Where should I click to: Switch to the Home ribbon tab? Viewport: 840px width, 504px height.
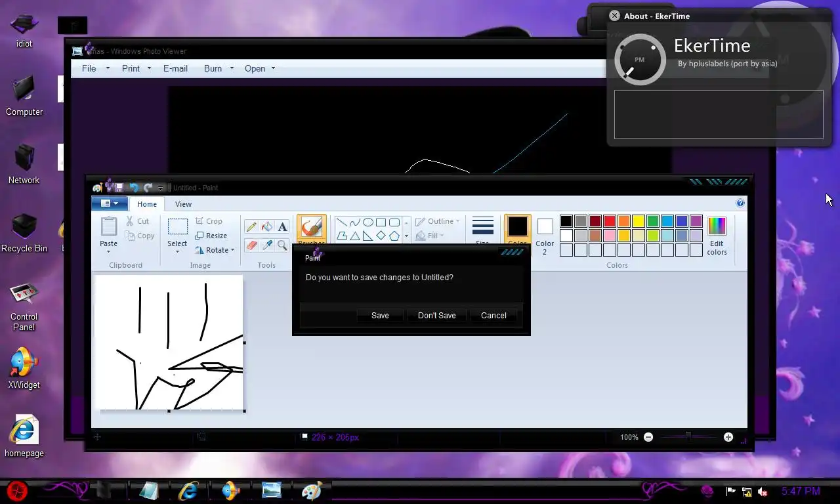pos(147,204)
